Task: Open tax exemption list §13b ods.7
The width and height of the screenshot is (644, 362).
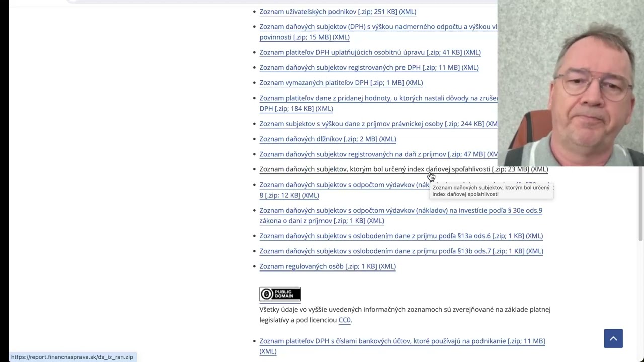Action: 400,251
